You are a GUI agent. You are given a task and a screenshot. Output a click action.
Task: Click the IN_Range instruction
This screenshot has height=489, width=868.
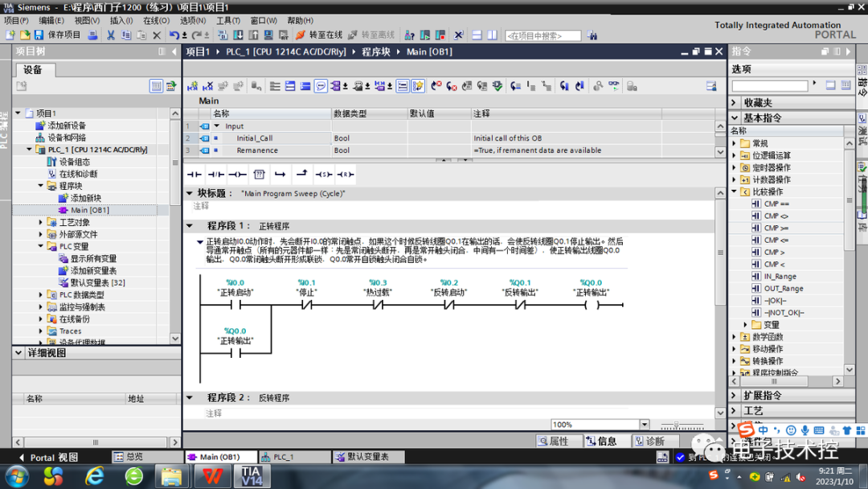coord(780,277)
